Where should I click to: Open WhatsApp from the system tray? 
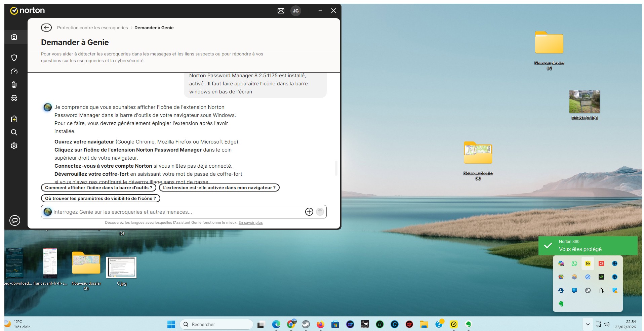coord(574,263)
